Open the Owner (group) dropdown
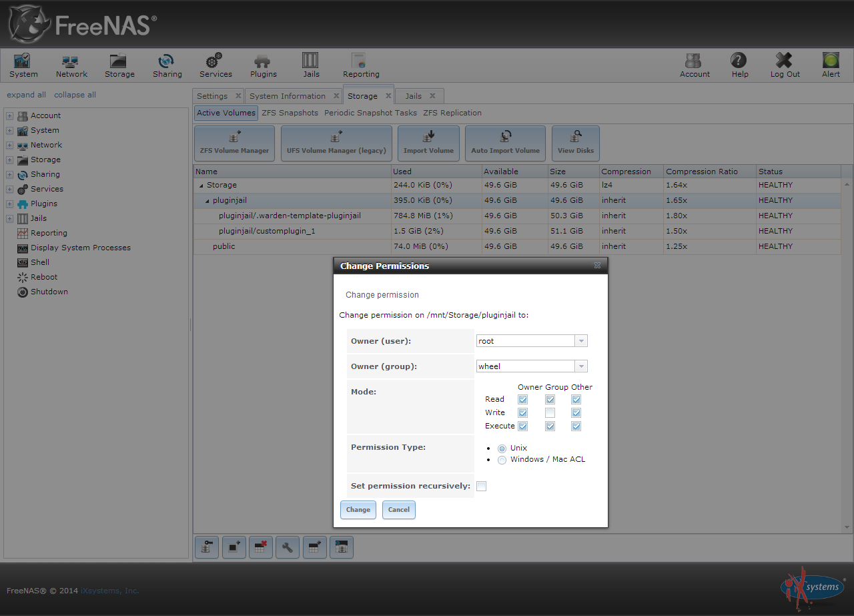 click(581, 366)
